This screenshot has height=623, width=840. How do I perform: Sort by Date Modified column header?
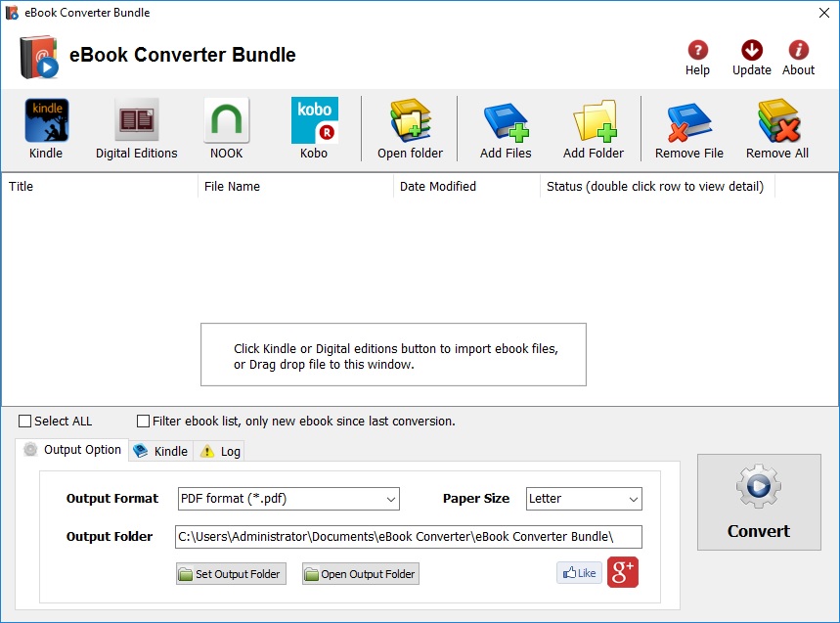click(466, 187)
